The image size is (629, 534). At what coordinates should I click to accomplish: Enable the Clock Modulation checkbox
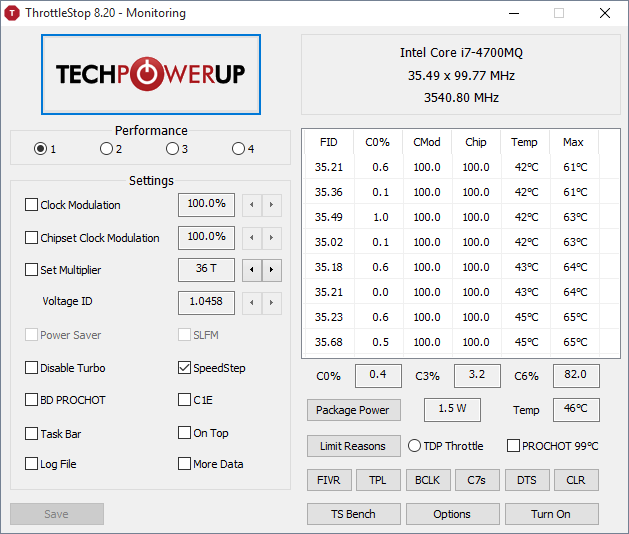click(31, 205)
